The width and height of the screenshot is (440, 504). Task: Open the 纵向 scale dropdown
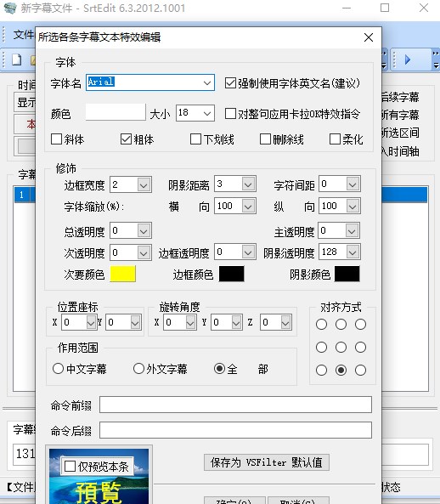(x=353, y=206)
